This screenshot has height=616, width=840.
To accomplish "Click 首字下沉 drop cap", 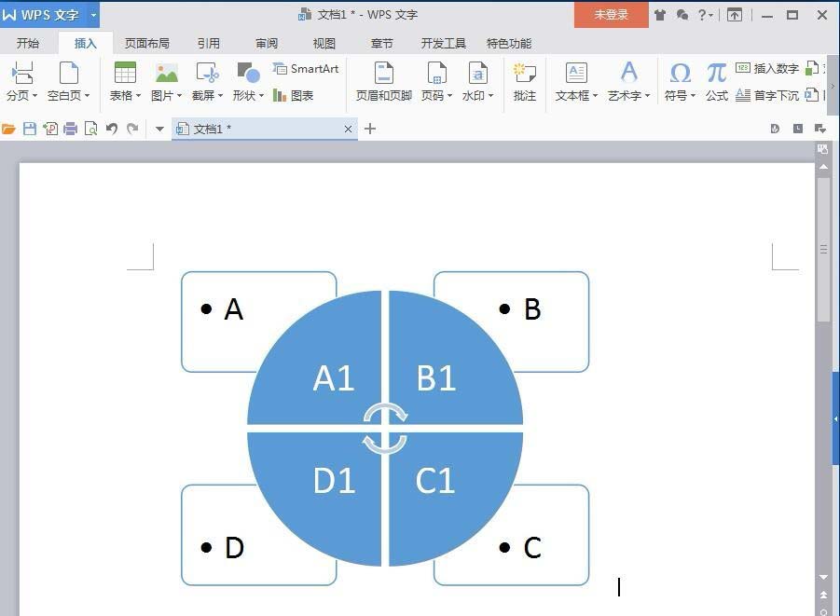I will pos(767,95).
